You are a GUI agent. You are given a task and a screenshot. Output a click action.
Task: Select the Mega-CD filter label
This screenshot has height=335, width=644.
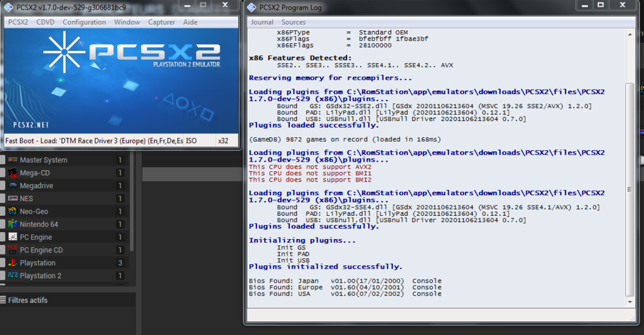[35, 173]
